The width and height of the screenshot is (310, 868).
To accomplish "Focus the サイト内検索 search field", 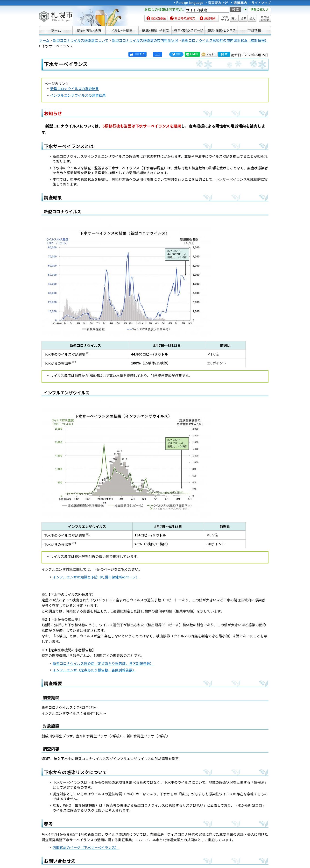I will tap(207, 10).
